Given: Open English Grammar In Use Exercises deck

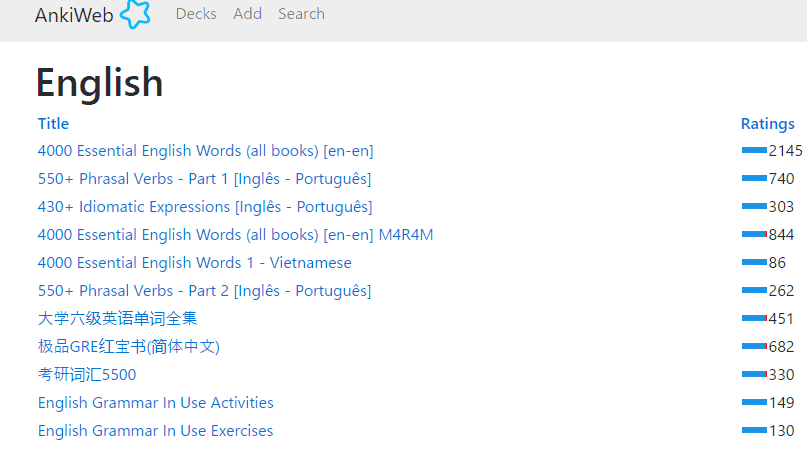Looking at the screenshot, I should 155,431.
